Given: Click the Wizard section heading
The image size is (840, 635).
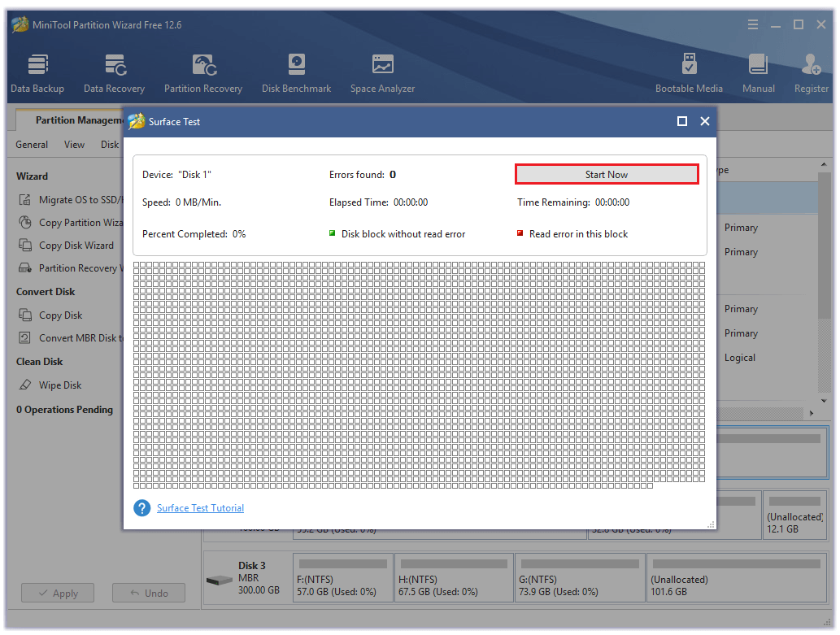Looking at the screenshot, I should (x=33, y=176).
